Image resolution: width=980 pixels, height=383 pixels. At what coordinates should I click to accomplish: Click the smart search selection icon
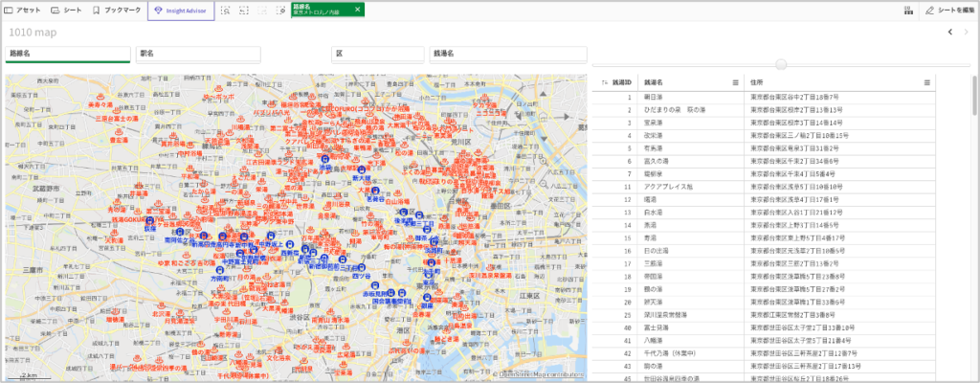tap(225, 11)
